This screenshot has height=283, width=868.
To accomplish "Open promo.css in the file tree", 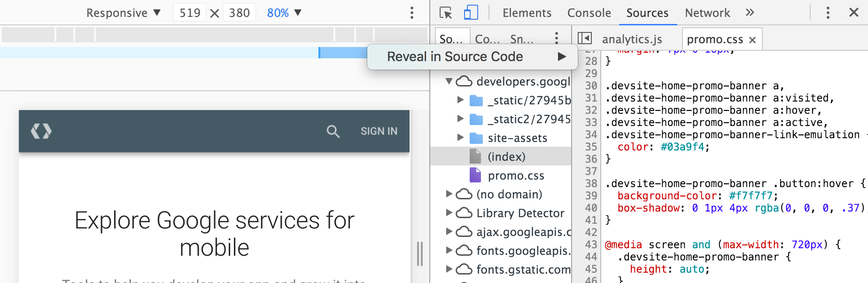I will click(516, 175).
